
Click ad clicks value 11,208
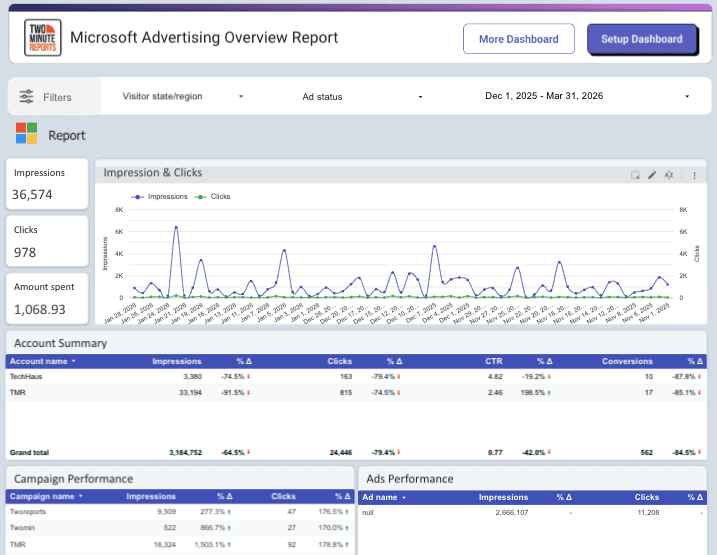[x=648, y=512]
